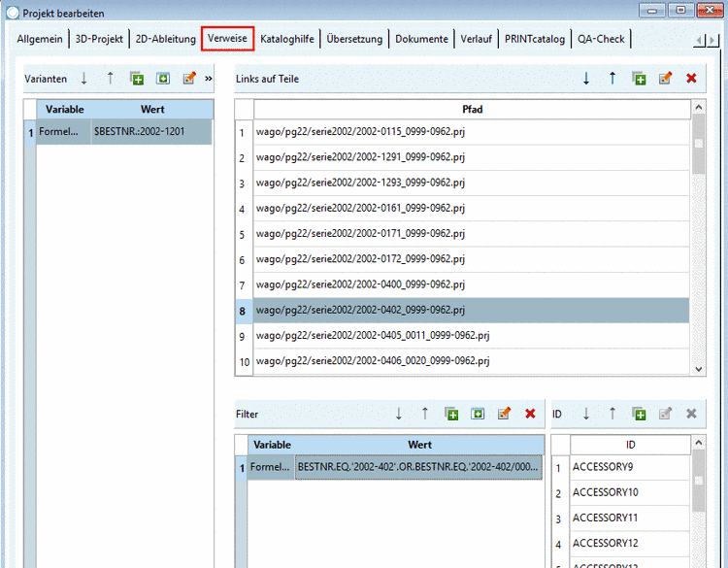This screenshot has width=728, height=568.
Task: Click Variable column header in Filter table
Action: [x=272, y=445]
